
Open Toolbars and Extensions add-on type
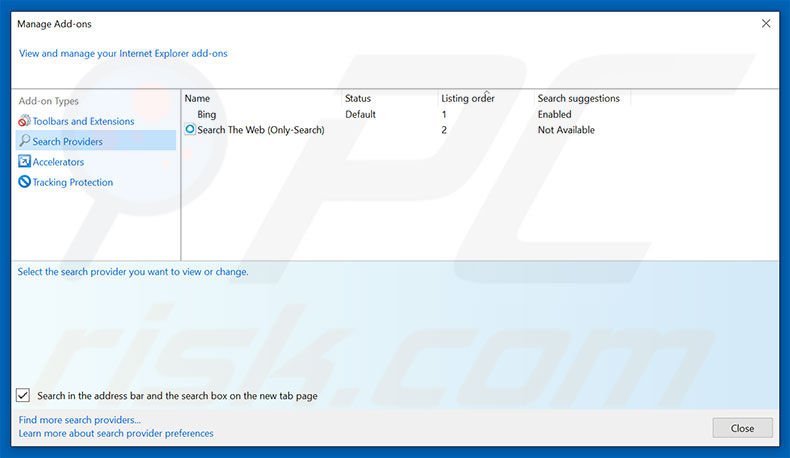[83, 121]
